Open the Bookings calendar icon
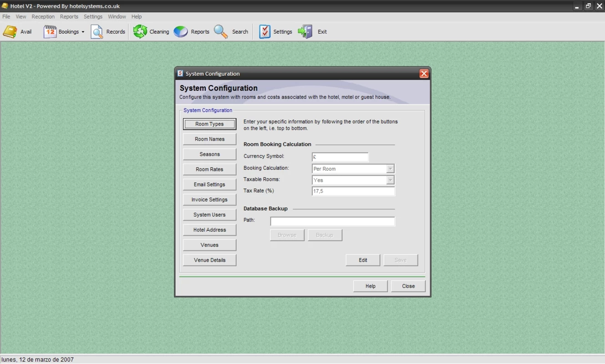The height and width of the screenshot is (364, 605). tap(50, 32)
